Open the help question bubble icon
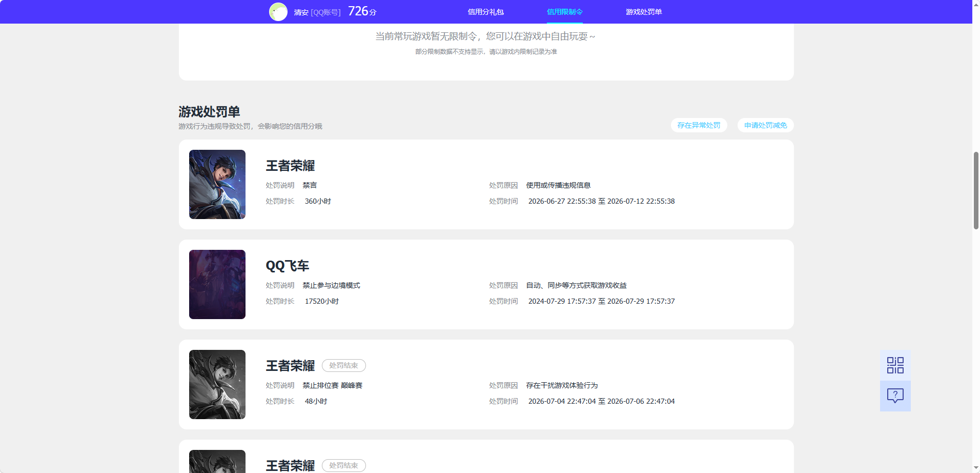This screenshot has width=980, height=473. click(x=895, y=396)
